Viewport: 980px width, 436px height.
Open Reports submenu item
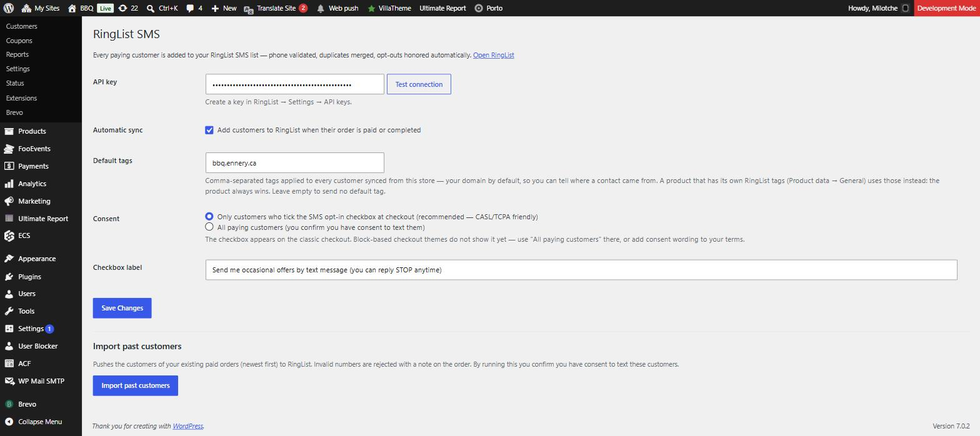pos(17,54)
